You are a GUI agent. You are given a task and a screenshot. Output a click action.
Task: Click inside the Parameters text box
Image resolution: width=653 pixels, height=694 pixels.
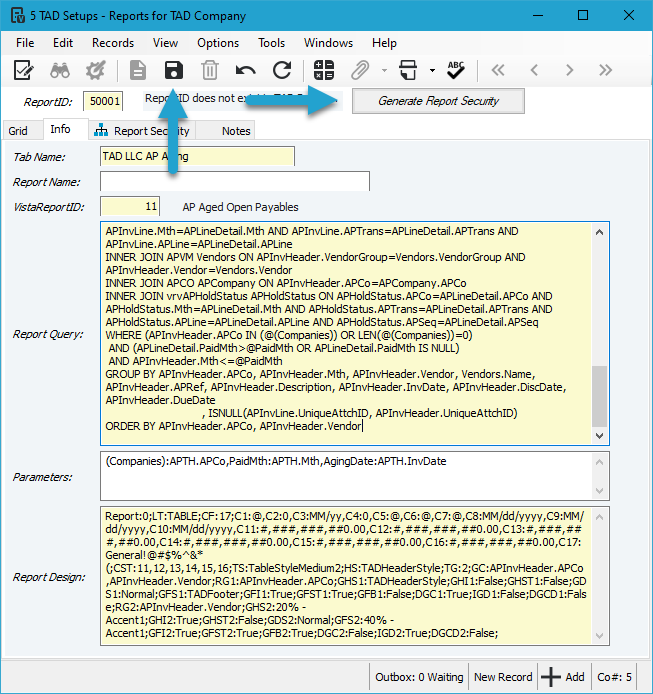point(345,476)
